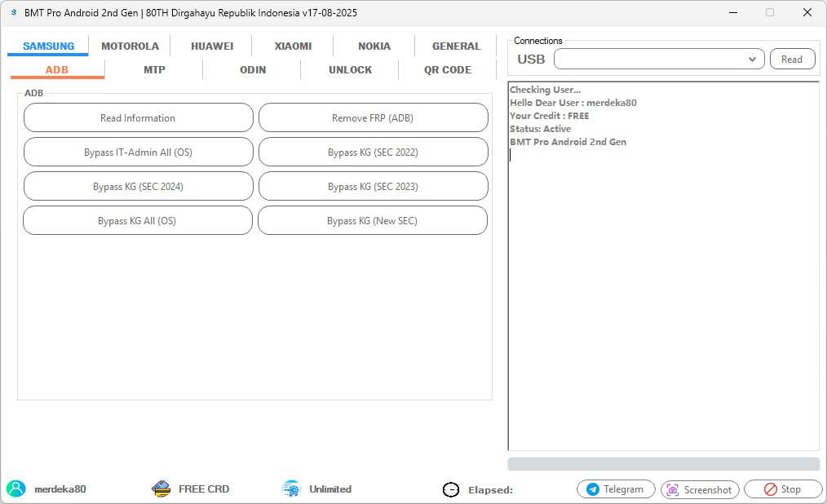Image resolution: width=827 pixels, height=504 pixels.
Task: Click the BMT app logo in title bar
Action: [x=14, y=12]
